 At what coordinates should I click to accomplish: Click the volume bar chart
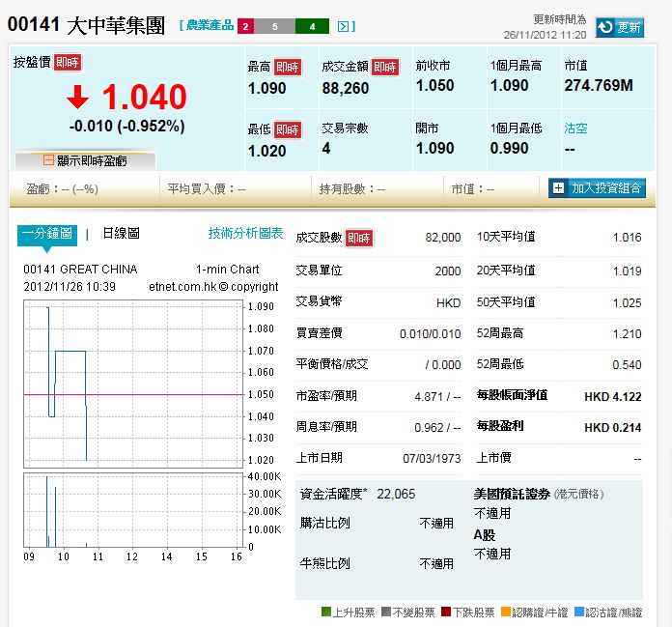(x=133, y=510)
